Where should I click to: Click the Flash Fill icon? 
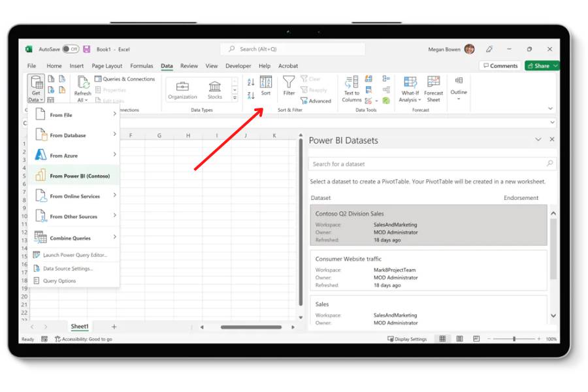point(368,79)
